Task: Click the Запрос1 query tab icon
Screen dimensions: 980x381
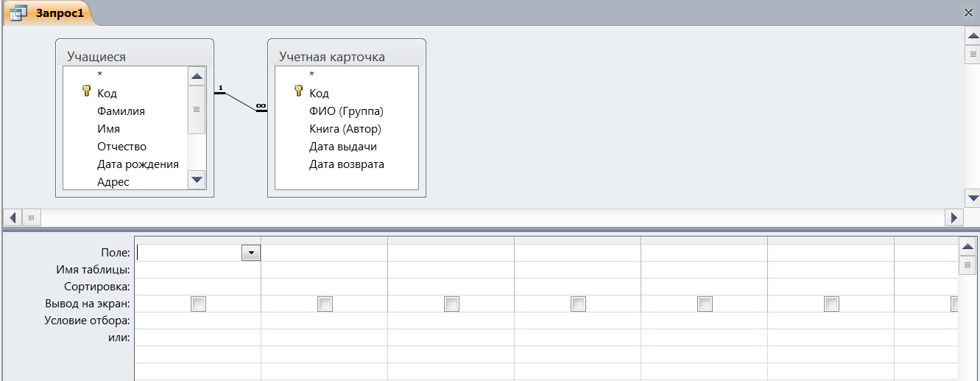Action: click(19, 13)
